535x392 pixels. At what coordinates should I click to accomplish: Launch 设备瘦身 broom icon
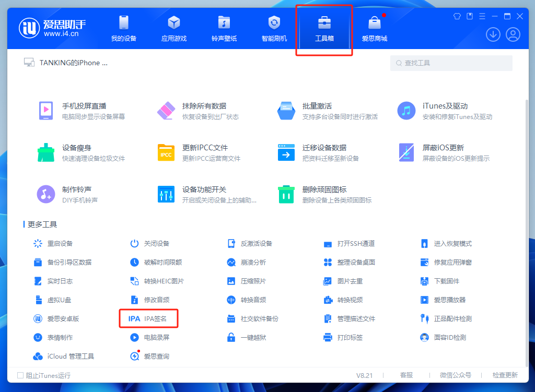[46, 152]
